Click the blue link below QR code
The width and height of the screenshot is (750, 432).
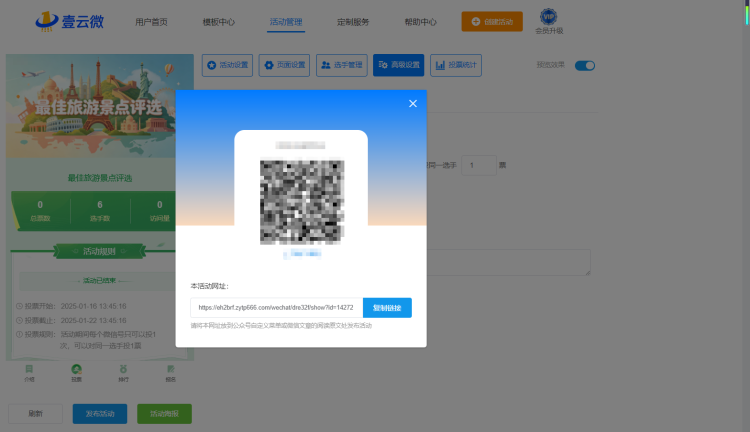302,254
